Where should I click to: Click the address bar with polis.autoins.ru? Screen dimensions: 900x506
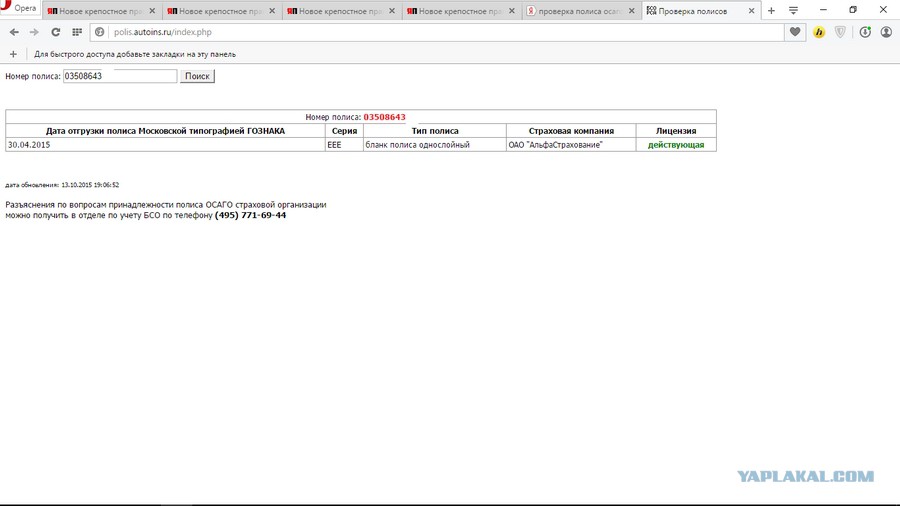click(x=436, y=32)
